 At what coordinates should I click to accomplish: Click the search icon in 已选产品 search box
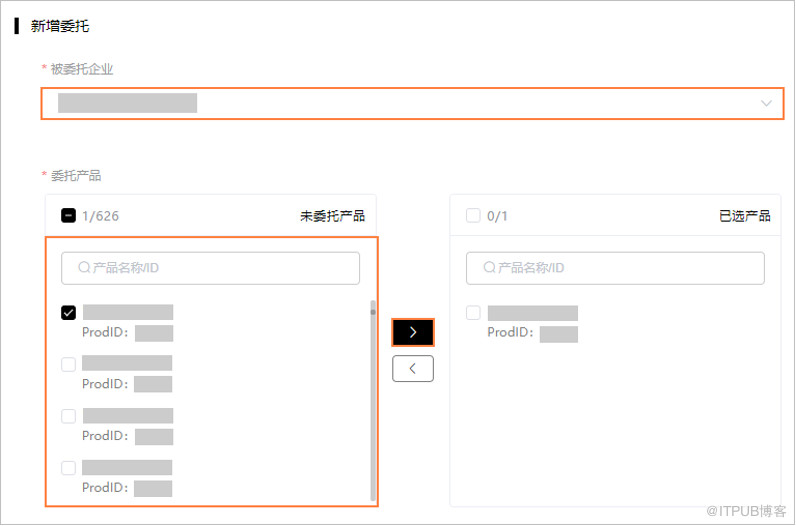click(489, 268)
